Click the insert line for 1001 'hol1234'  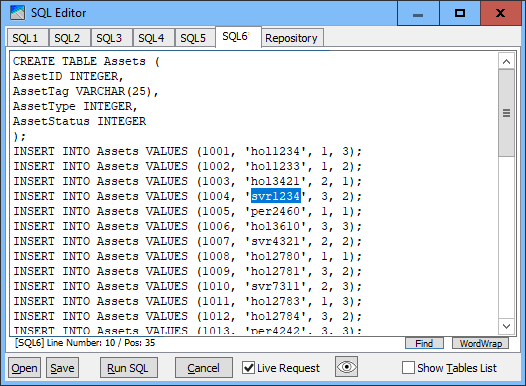[188, 151]
